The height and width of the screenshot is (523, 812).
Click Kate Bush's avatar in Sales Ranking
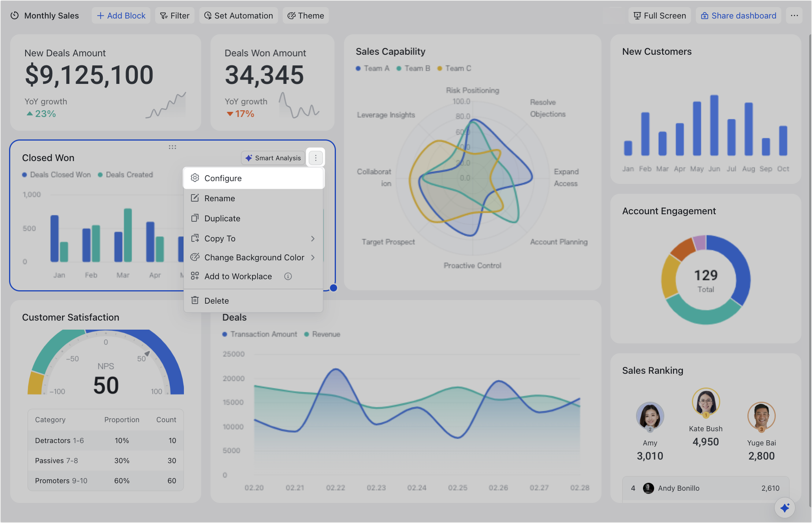click(706, 402)
